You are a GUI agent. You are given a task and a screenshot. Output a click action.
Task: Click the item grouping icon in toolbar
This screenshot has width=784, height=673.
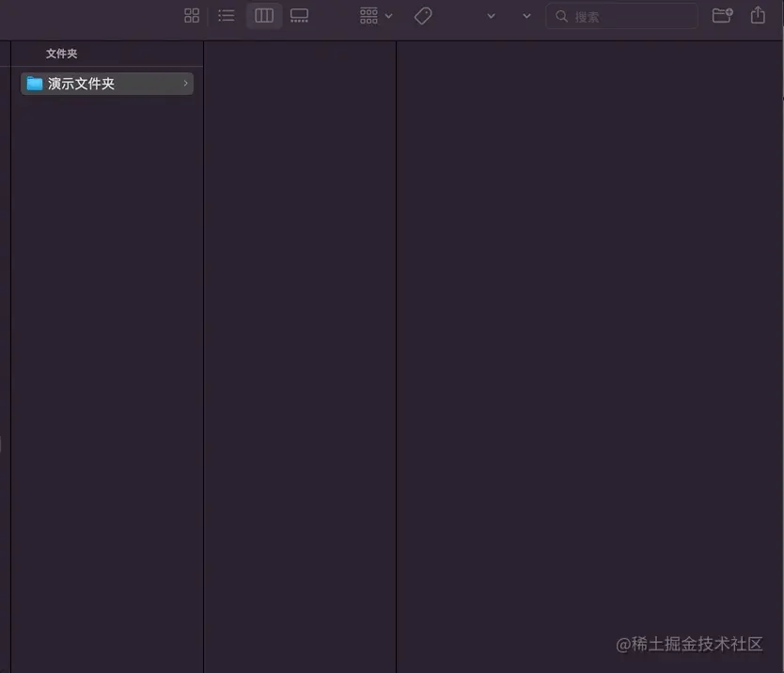368,15
